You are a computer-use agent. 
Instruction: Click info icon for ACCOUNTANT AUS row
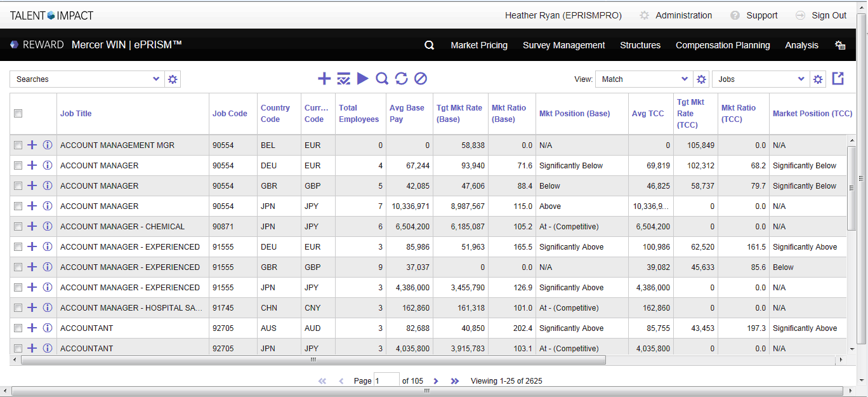48,328
